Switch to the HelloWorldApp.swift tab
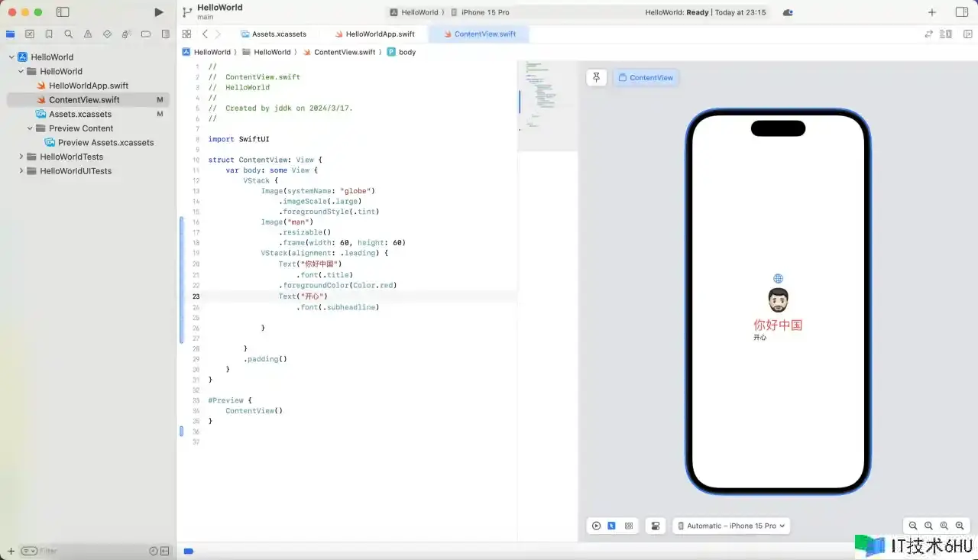The width and height of the screenshot is (978, 560). coord(380,34)
